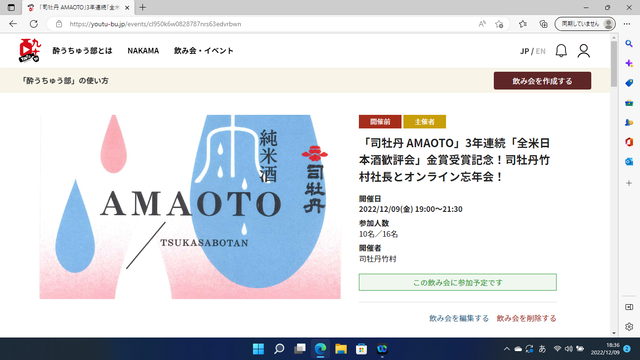Open the Games sidebar icon
The width and height of the screenshot is (640, 360).
pyautogui.click(x=629, y=122)
